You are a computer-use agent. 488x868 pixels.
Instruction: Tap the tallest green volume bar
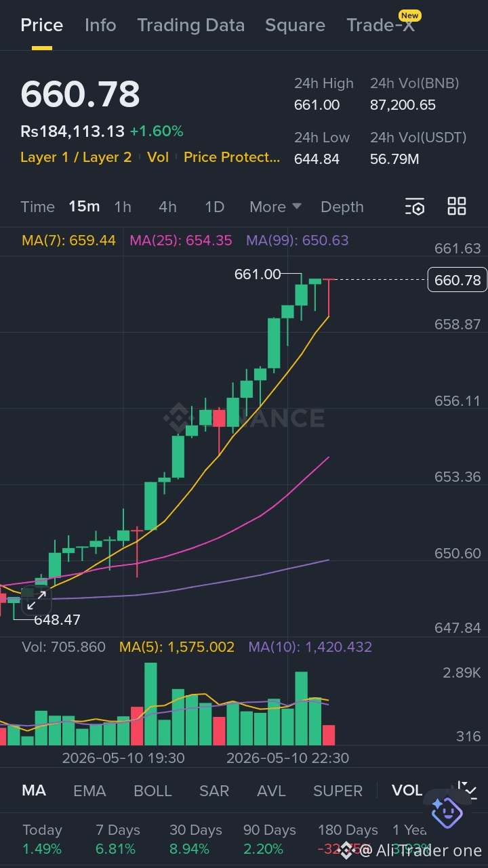tap(150, 704)
